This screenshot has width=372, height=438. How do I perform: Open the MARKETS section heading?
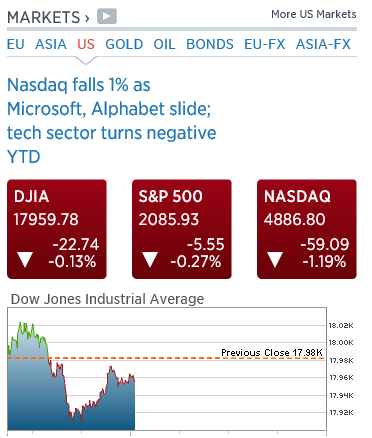click(x=48, y=17)
